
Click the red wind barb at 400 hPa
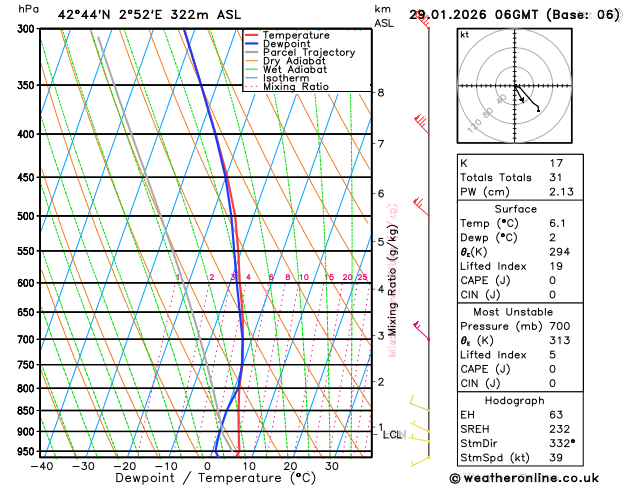pos(421,124)
